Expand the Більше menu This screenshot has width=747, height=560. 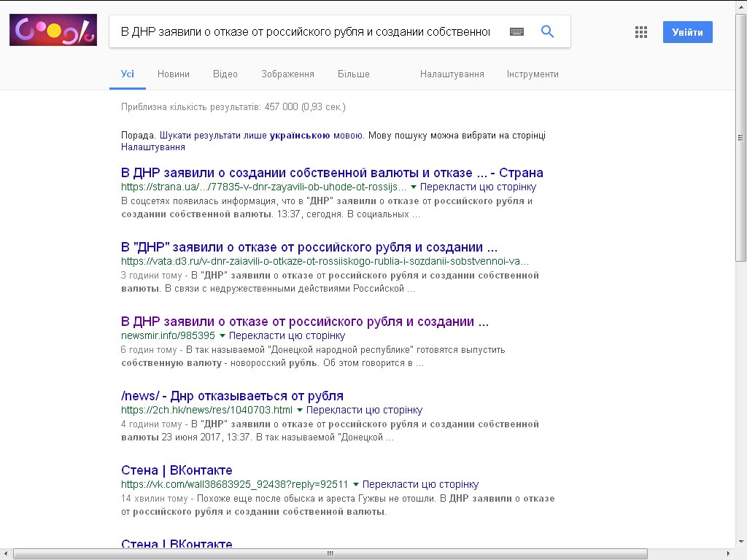[353, 74]
